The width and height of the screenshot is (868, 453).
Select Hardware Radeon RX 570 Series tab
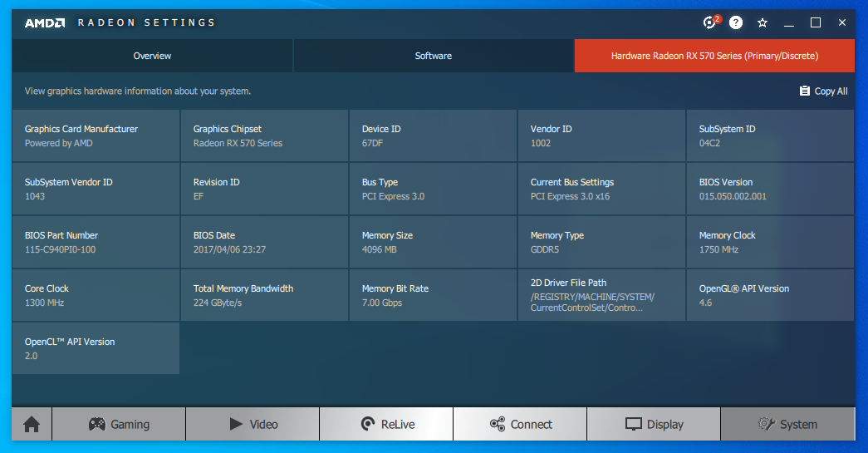(714, 56)
